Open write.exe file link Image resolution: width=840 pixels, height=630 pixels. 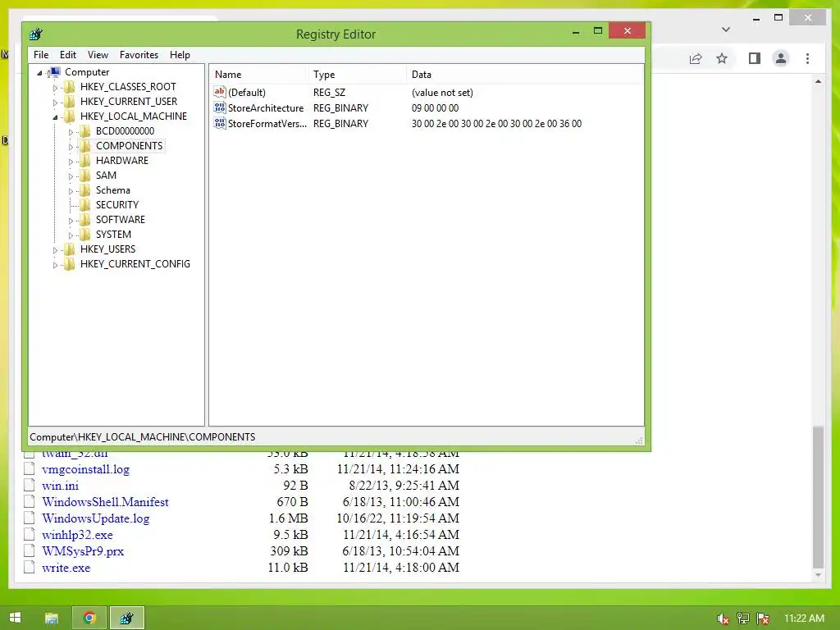coord(66,568)
